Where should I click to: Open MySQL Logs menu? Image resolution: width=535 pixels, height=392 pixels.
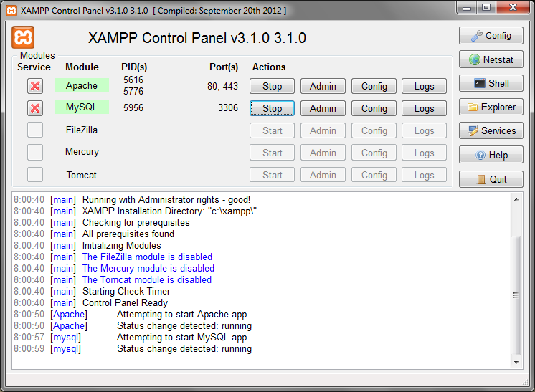pos(424,108)
